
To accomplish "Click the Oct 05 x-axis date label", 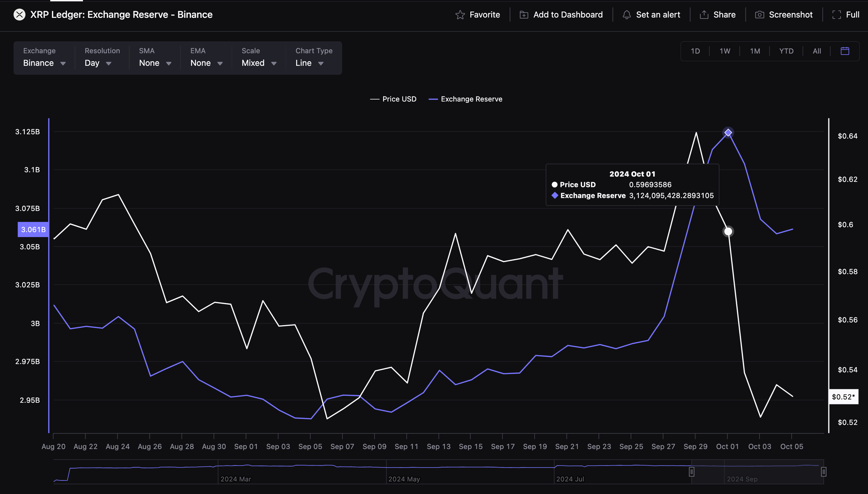I will 792,446.
